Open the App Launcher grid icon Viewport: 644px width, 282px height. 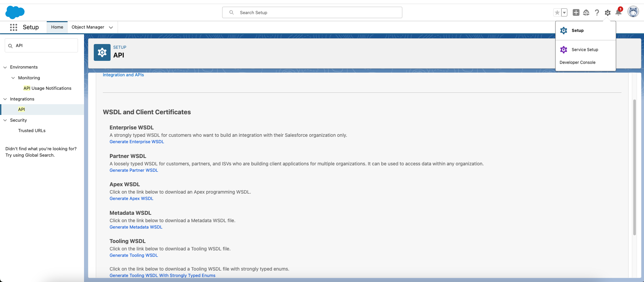13,27
